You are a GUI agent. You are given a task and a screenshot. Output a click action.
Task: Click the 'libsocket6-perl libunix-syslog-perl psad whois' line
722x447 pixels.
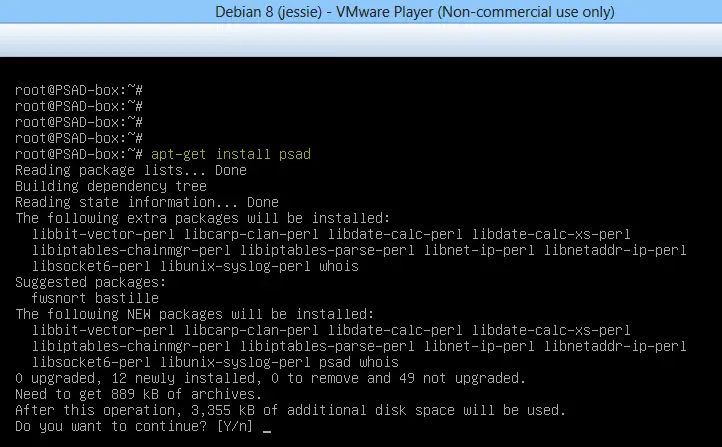tap(215, 362)
